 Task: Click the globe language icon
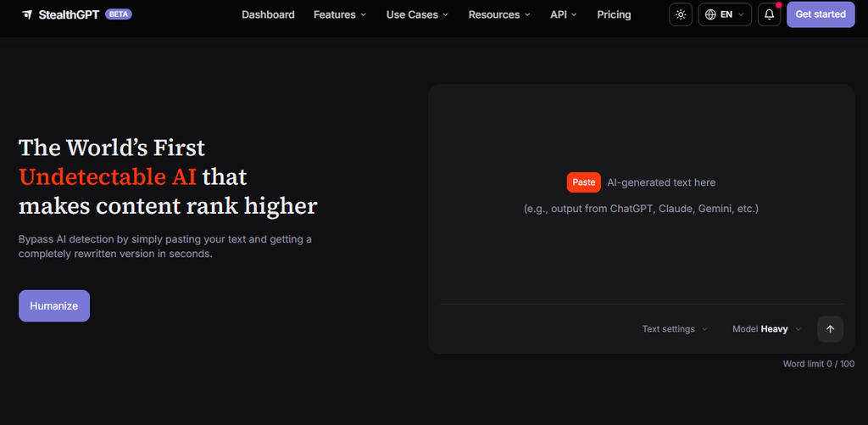(711, 14)
